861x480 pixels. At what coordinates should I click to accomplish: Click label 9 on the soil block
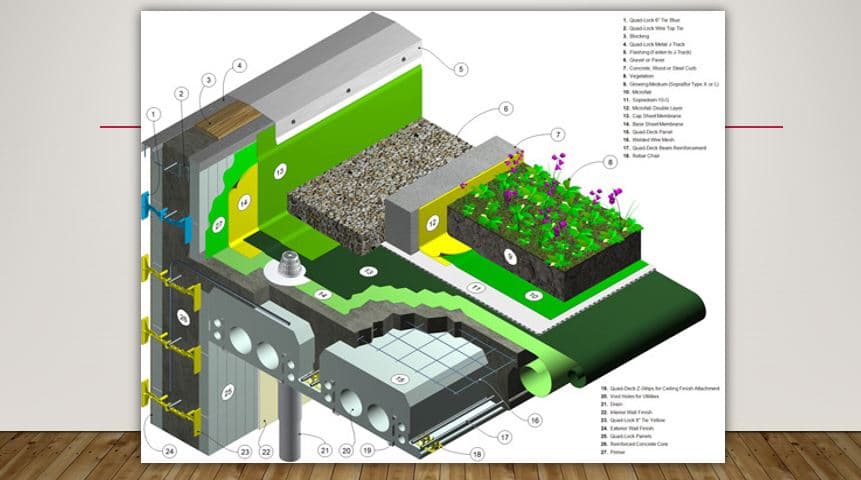(510, 256)
